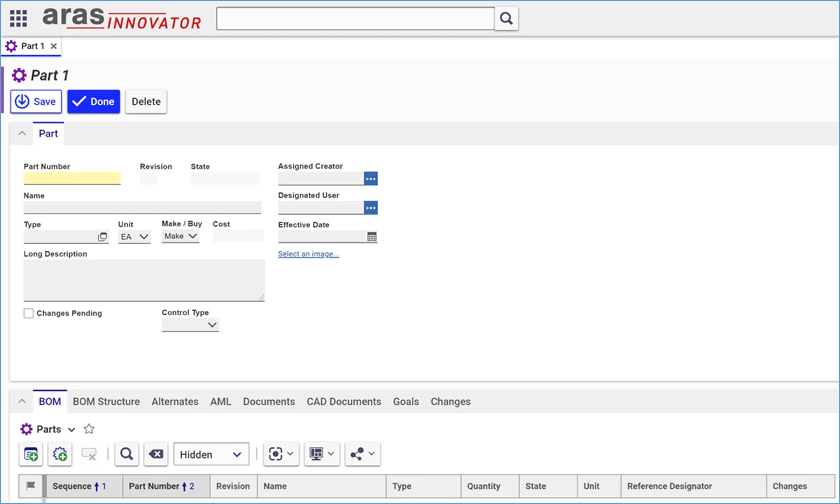The image size is (840, 504).
Task: Run search with the grid magnifier icon
Action: pyautogui.click(x=127, y=454)
